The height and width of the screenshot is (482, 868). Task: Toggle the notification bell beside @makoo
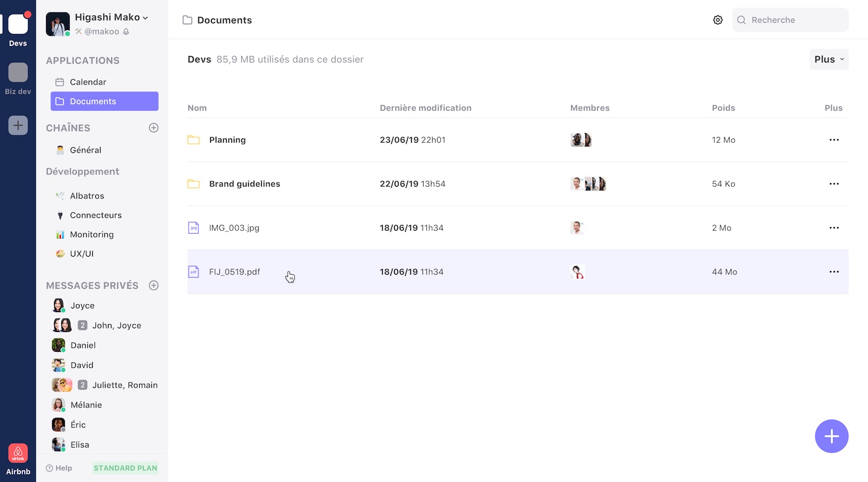click(126, 32)
